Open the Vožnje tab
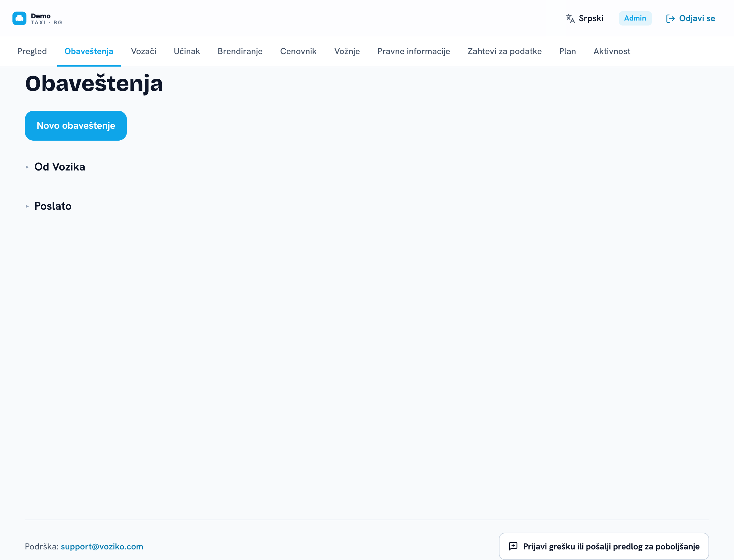This screenshot has width=734, height=560. [347, 51]
